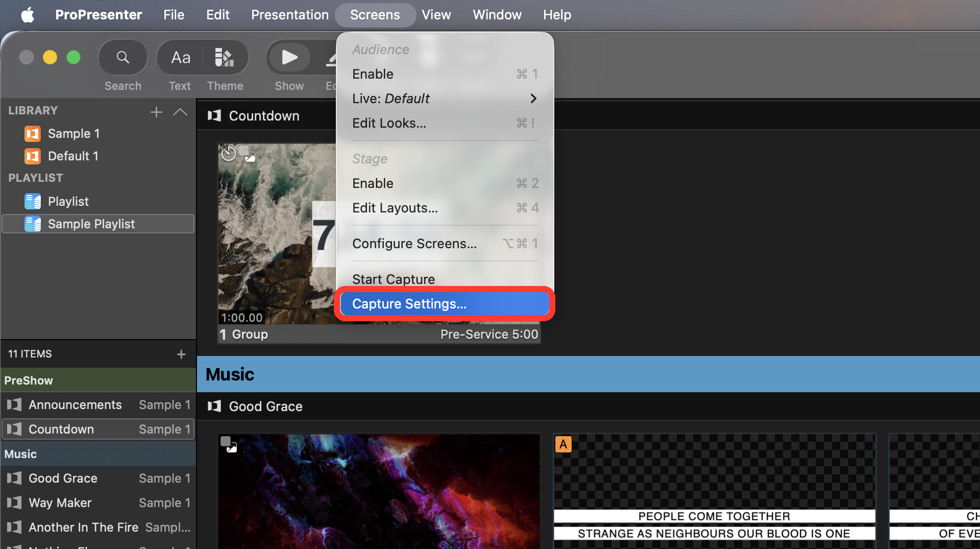Select Sample 1 library icon
Screen dimensions: 980x549
click(x=33, y=134)
